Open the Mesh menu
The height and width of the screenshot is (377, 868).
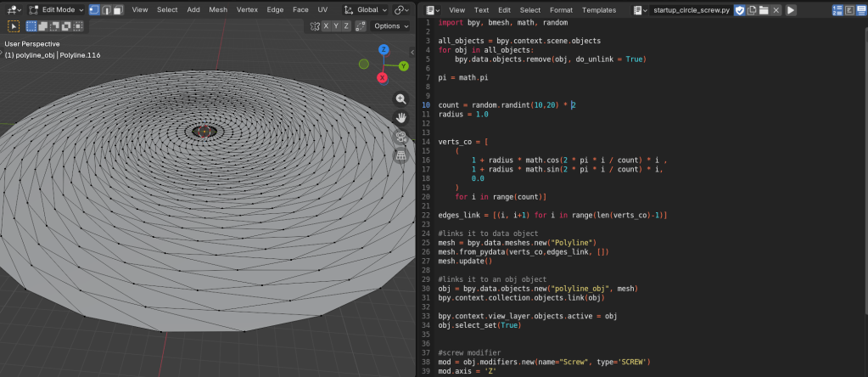tap(218, 9)
